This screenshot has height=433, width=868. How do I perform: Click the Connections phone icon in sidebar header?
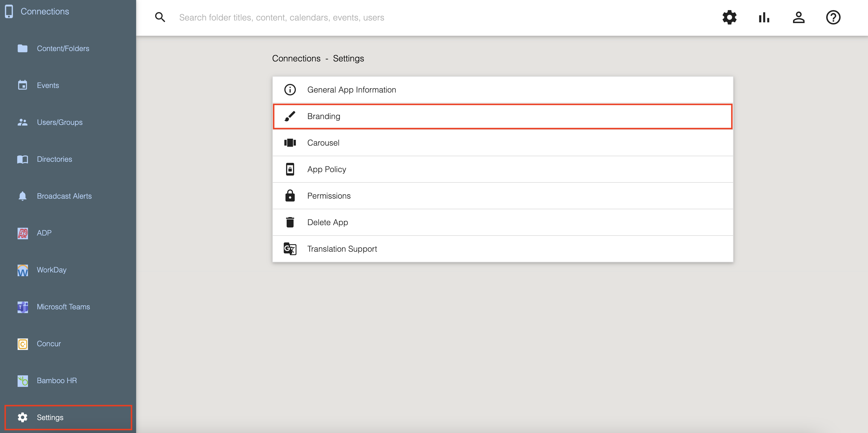9,12
